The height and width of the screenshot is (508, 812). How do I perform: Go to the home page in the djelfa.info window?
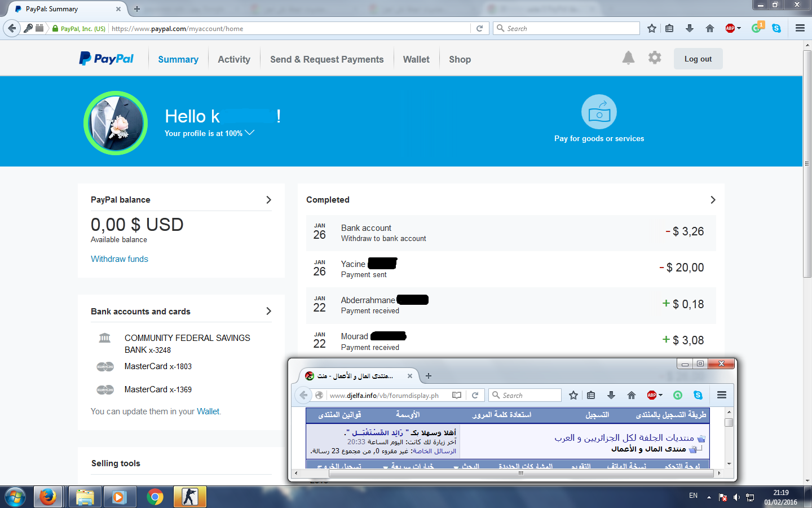[632, 395]
